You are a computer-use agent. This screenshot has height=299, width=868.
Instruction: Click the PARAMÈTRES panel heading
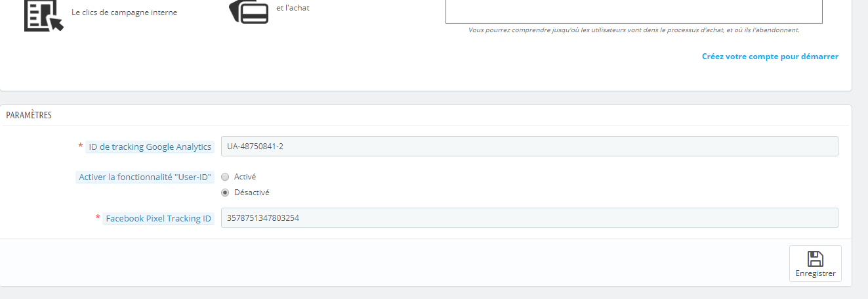pos(29,115)
